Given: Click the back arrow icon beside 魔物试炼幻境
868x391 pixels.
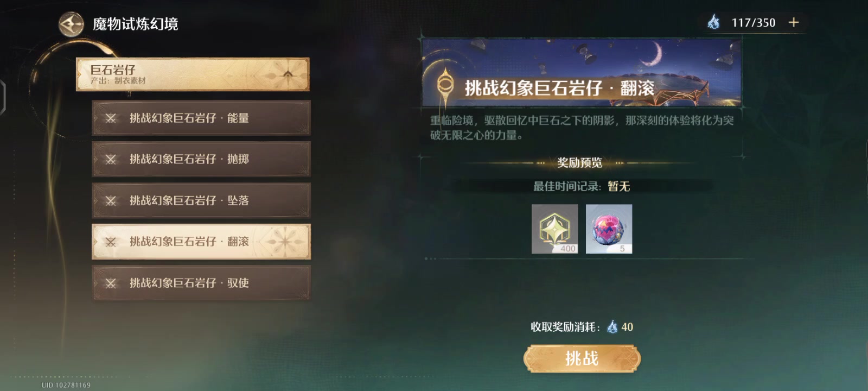Looking at the screenshot, I should 71,24.
